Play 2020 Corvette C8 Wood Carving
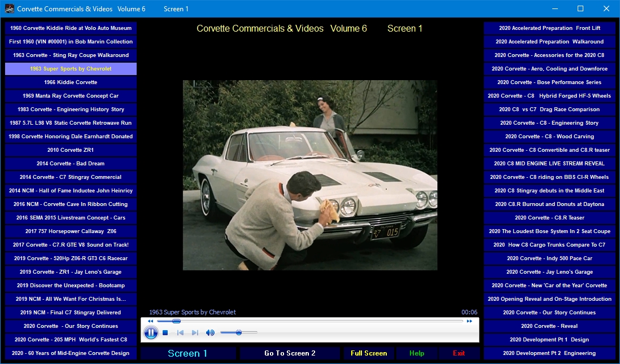Screen dimensions: 620x364 pos(549,137)
